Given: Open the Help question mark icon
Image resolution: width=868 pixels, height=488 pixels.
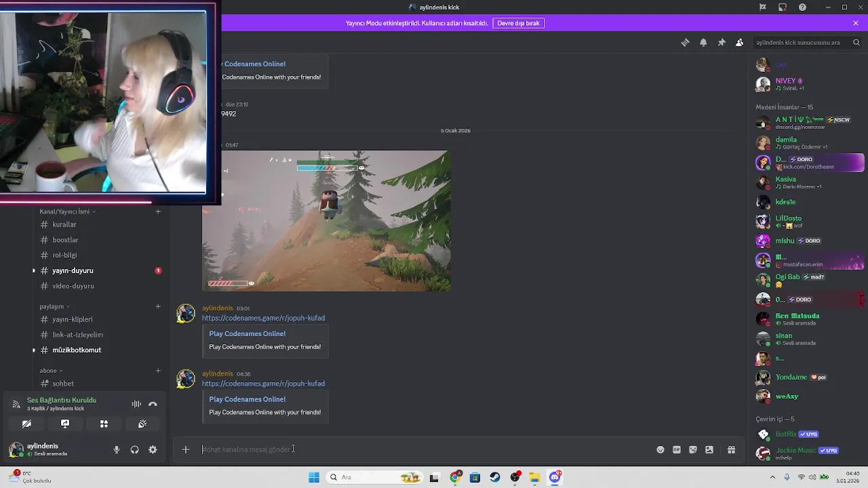Looking at the screenshot, I should (802, 7).
